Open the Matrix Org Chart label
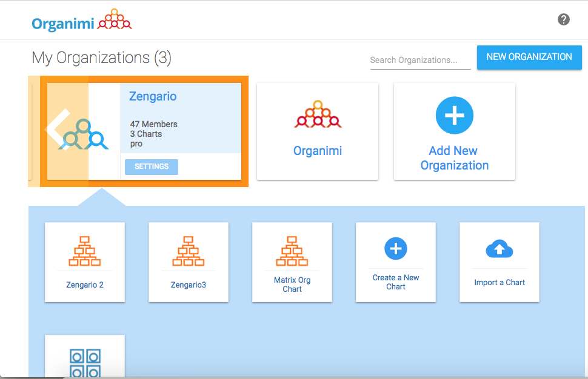Viewport: 588px width, 379px height. 292,285
